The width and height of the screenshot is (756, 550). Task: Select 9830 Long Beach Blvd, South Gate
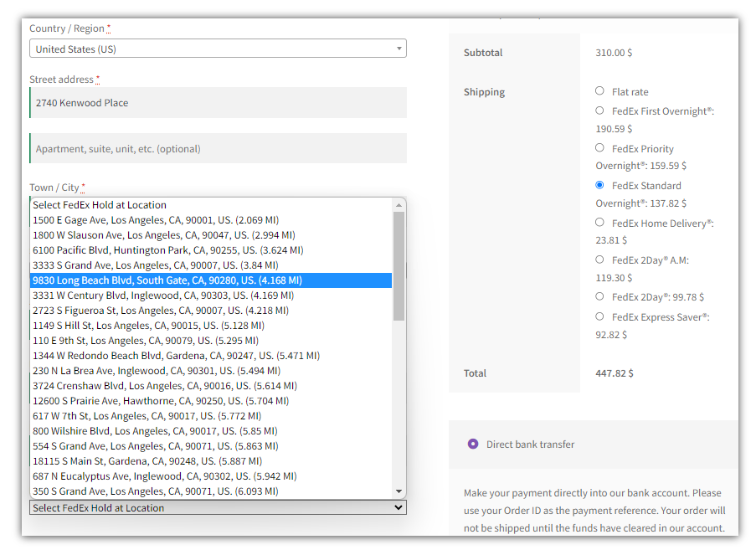point(211,280)
